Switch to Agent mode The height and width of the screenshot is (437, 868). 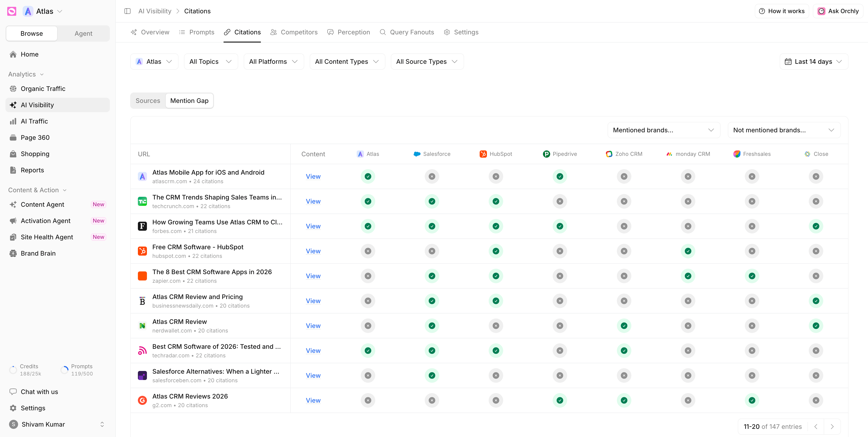(84, 33)
